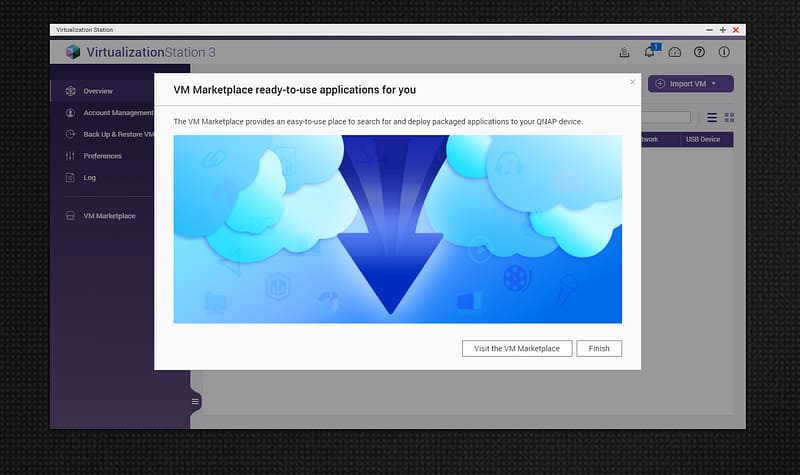Click the Back Up & Restore clock icon

point(70,134)
